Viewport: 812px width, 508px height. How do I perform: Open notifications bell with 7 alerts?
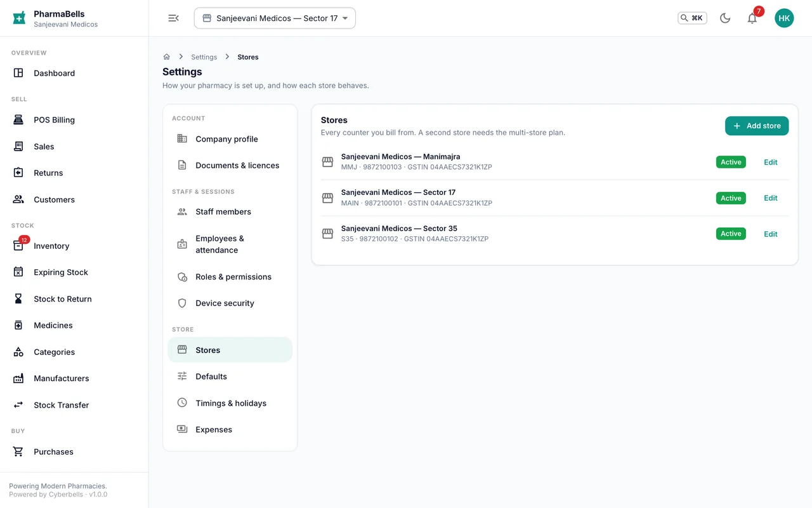click(x=752, y=18)
